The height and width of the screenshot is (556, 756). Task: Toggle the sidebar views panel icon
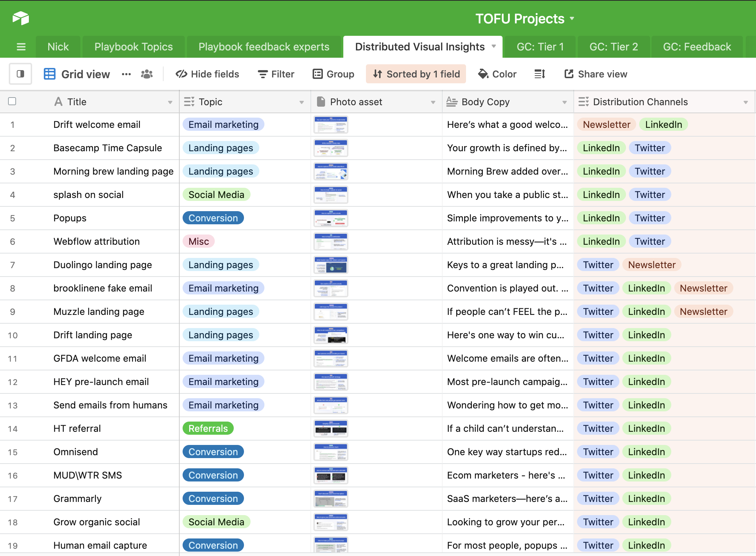(x=20, y=74)
